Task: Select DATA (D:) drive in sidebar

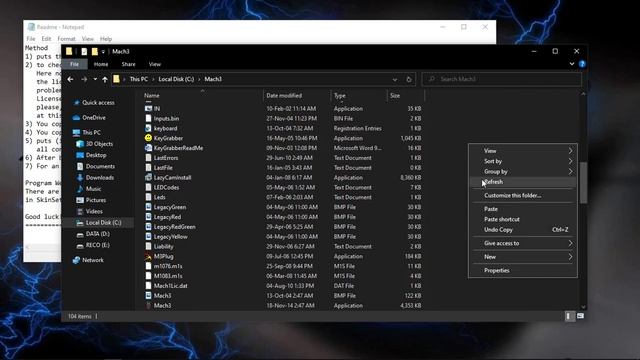Action: (98, 234)
